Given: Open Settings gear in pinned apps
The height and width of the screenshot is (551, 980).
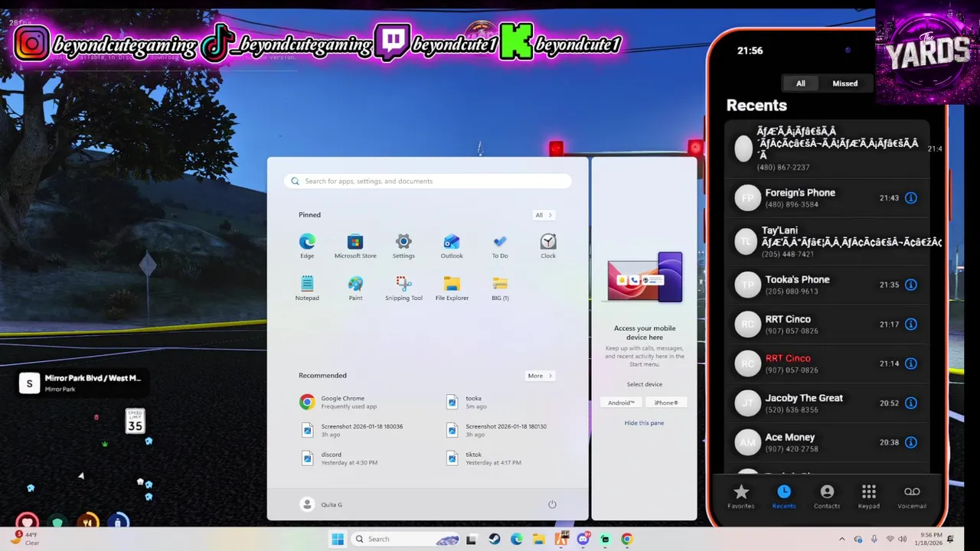Looking at the screenshot, I should (x=403, y=246).
